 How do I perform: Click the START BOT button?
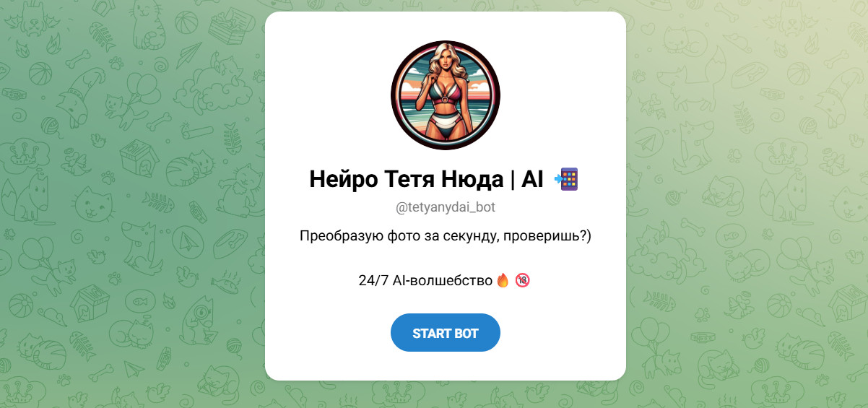point(446,333)
